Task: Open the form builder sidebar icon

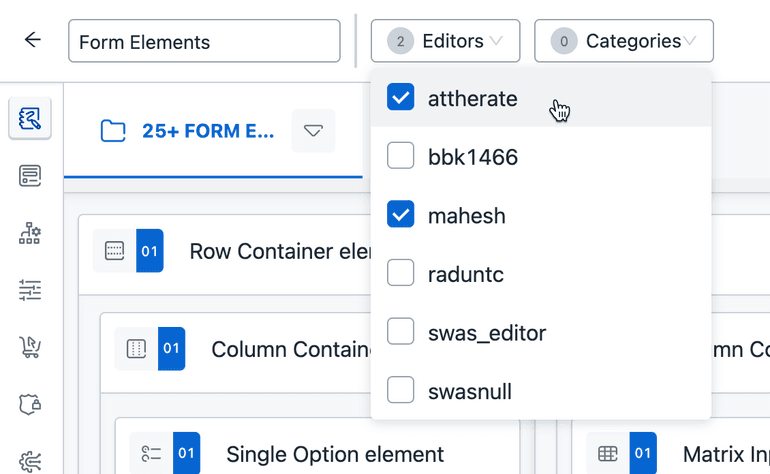Action: pyautogui.click(x=30, y=118)
